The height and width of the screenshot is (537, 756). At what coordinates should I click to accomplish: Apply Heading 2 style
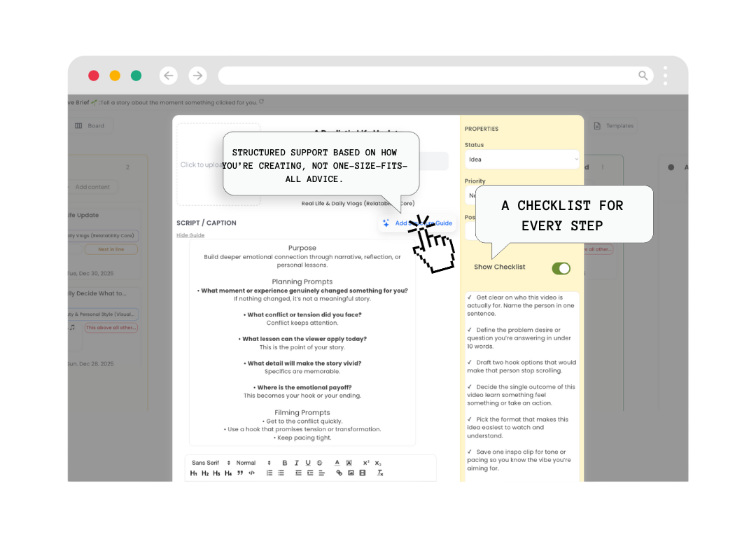(x=205, y=473)
